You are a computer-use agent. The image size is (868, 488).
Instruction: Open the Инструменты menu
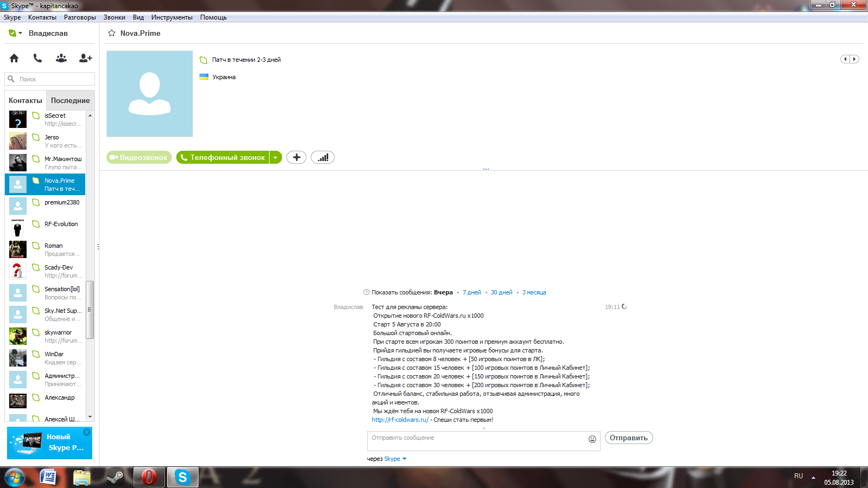pos(172,17)
